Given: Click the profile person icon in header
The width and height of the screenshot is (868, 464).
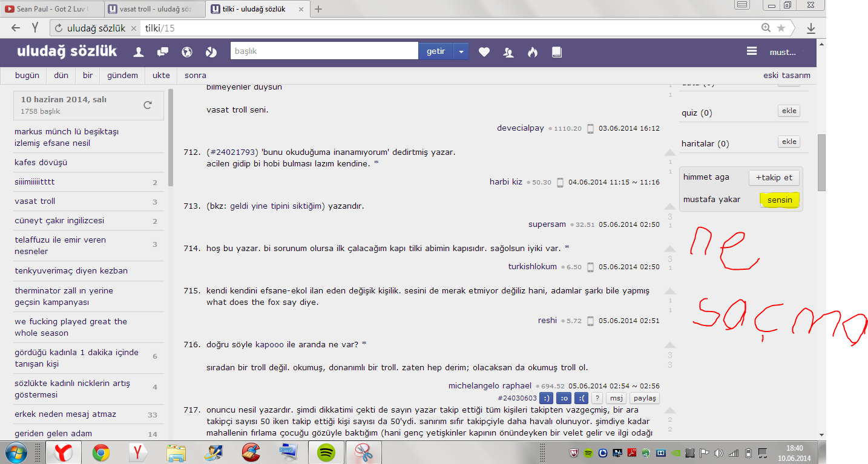Looking at the screenshot, I should pos(139,52).
